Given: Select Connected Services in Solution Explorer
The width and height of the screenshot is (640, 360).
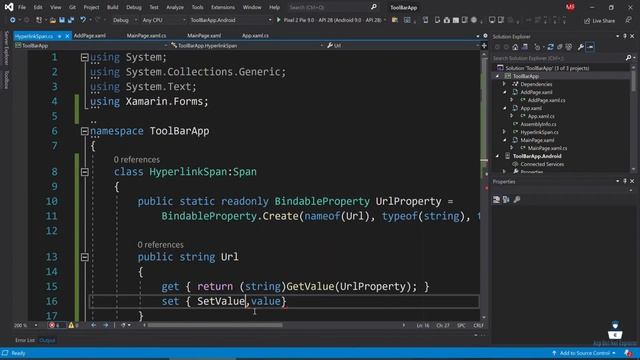Looking at the screenshot, I should click(x=542, y=164).
